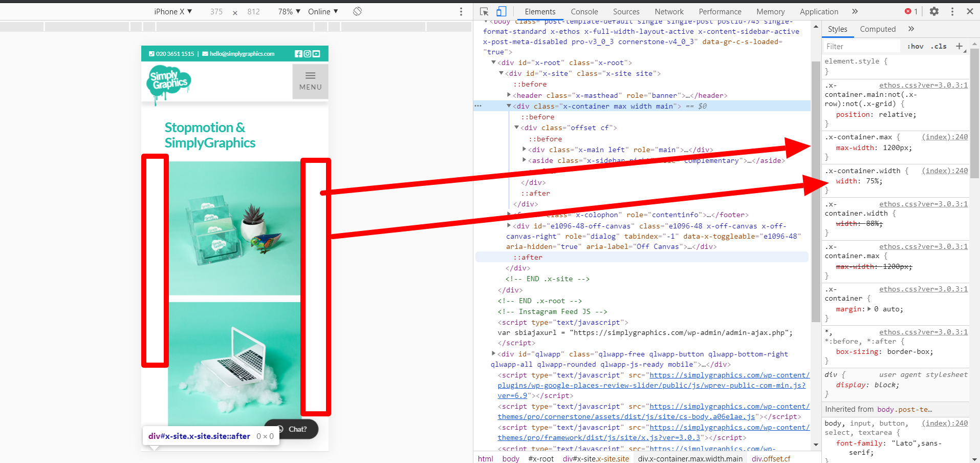The width and height of the screenshot is (980, 463).
Task: Click the laptop on cloud image
Action: pos(234,364)
